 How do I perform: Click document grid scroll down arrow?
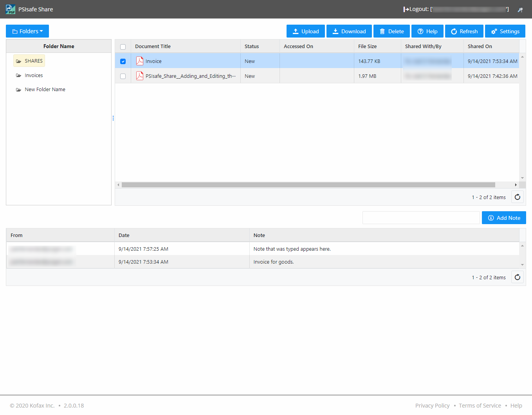[522, 178]
